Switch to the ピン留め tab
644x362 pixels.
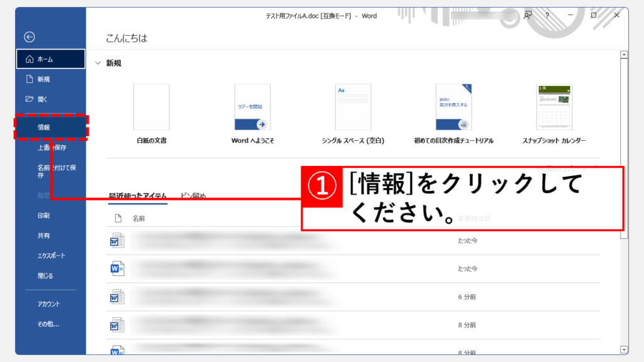193,196
